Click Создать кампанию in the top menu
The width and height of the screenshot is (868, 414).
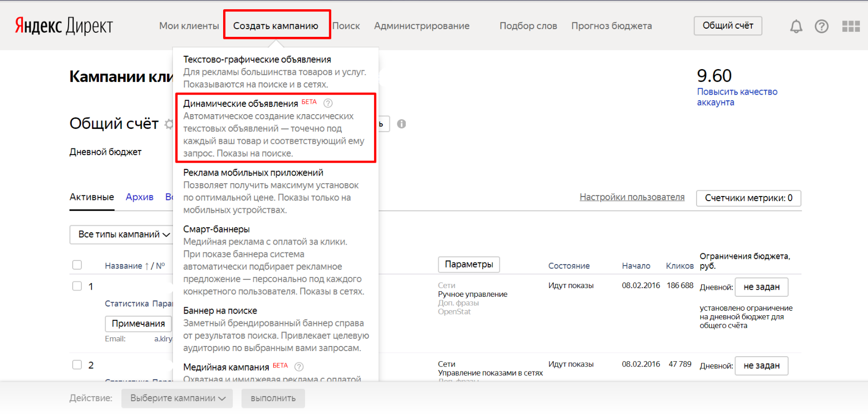click(x=276, y=26)
